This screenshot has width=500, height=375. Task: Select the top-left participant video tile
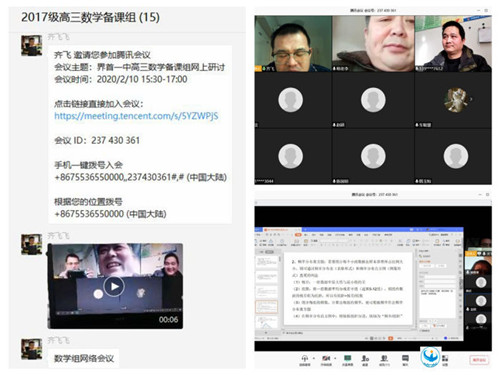click(293, 43)
